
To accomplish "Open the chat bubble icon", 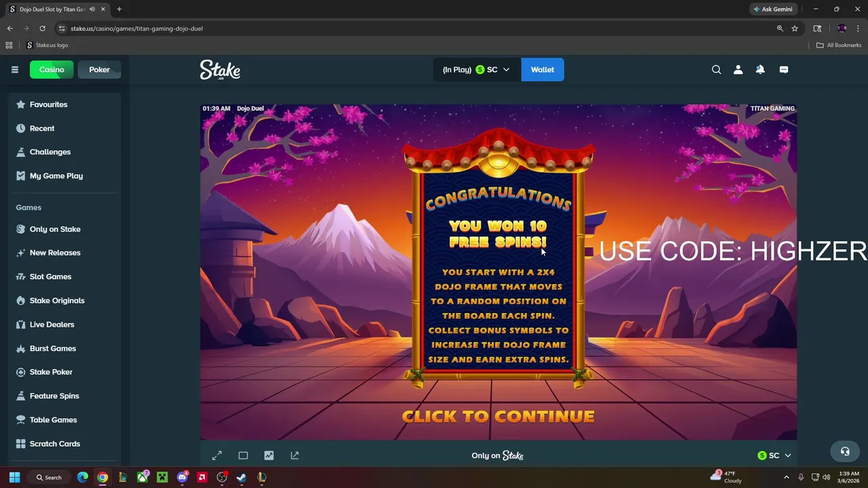I will (x=784, y=70).
